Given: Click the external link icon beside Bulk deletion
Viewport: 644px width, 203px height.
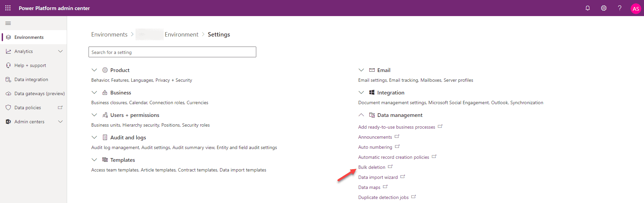Looking at the screenshot, I should pyautogui.click(x=390, y=166).
